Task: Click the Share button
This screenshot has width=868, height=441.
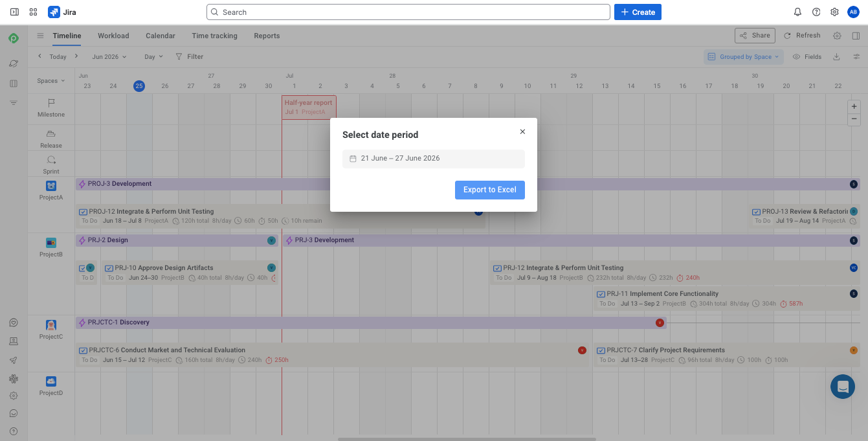Action: (x=755, y=36)
